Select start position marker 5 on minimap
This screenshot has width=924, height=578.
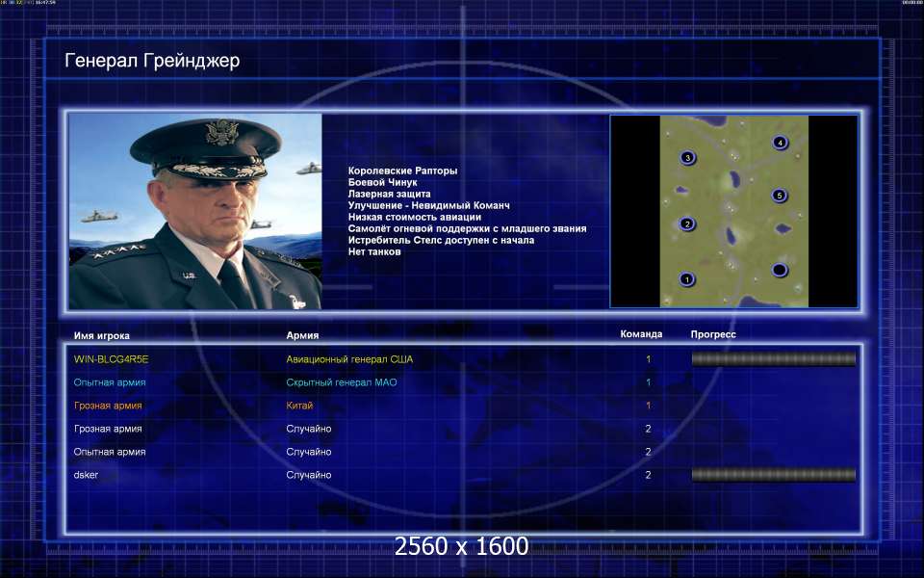[x=780, y=196]
